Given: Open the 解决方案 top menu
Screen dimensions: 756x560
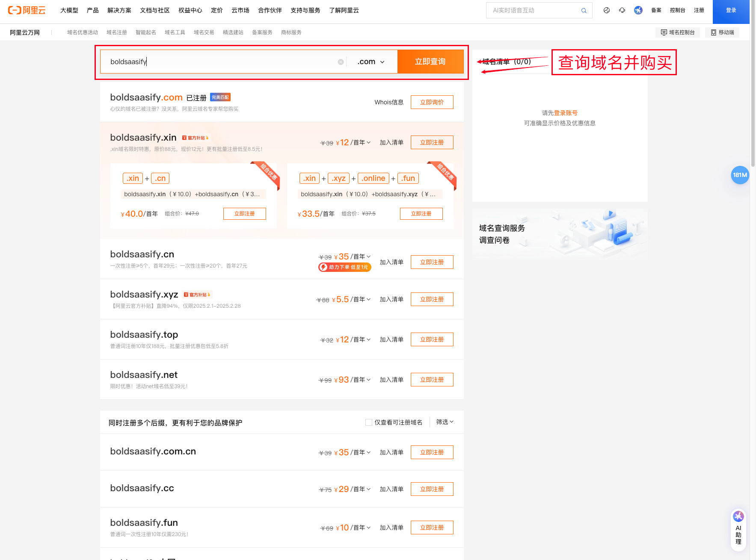Looking at the screenshot, I should pyautogui.click(x=119, y=10).
